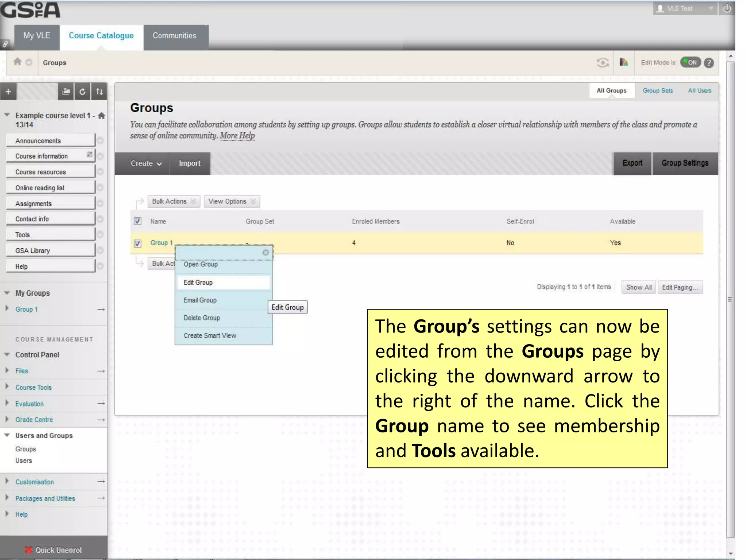Click the help question mark icon

coord(709,63)
